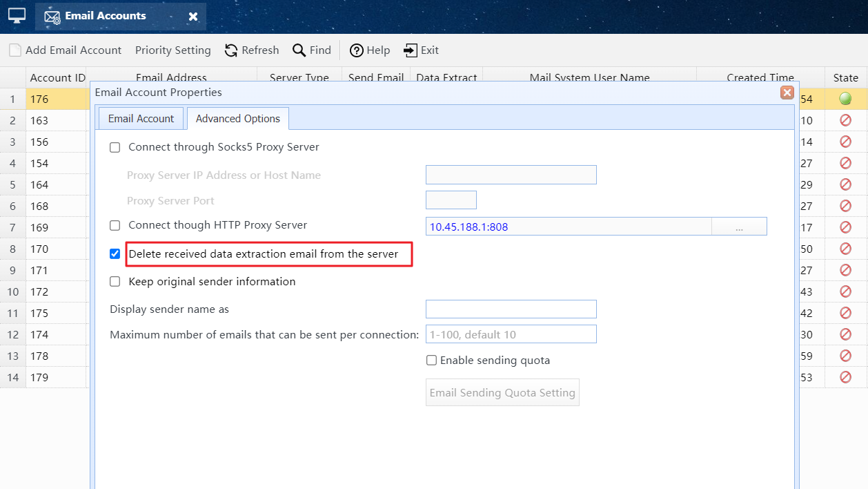868x489 pixels.
Task: Sort by Account ID column header
Action: coord(58,77)
